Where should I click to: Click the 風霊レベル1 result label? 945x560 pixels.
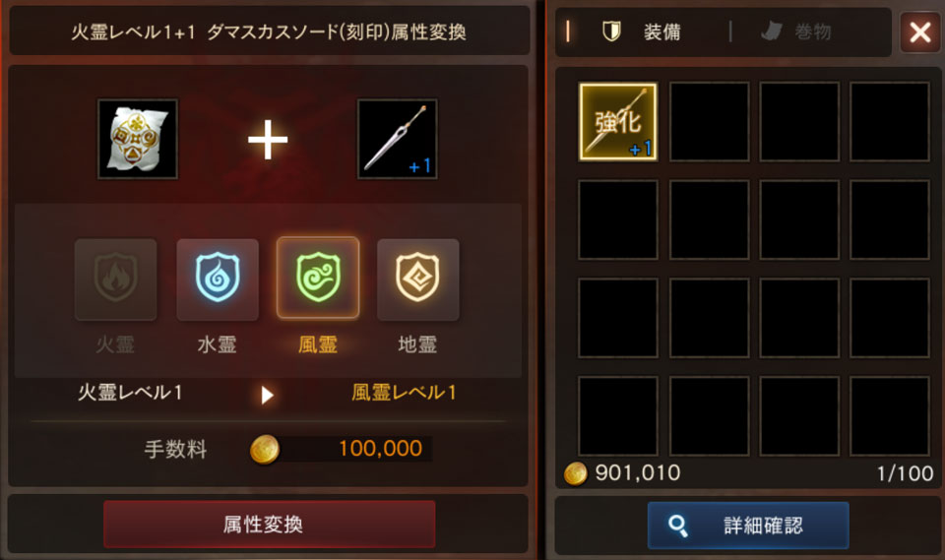click(404, 393)
